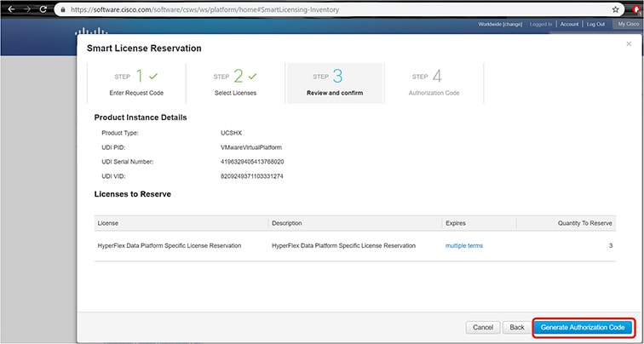Click the Quantity To Reserve header
Image resolution: width=644 pixels, height=344 pixels.
click(x=585, y=223)
